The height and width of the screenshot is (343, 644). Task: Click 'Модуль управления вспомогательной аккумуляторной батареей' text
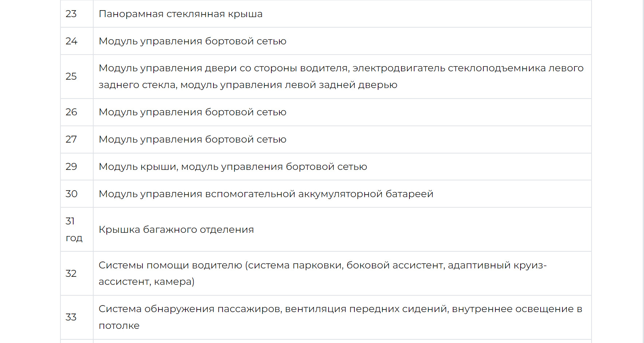tap(266, 194)
